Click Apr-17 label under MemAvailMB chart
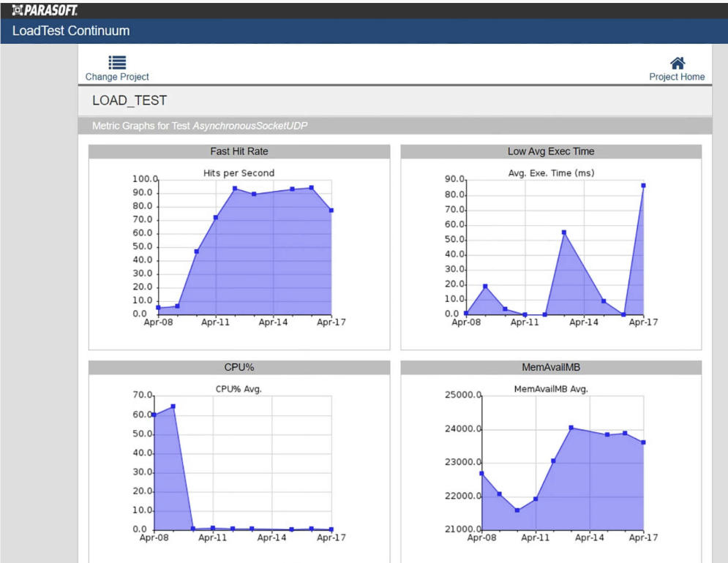Image resolution: width=728 pixels, height=563 pixels. 643,537
